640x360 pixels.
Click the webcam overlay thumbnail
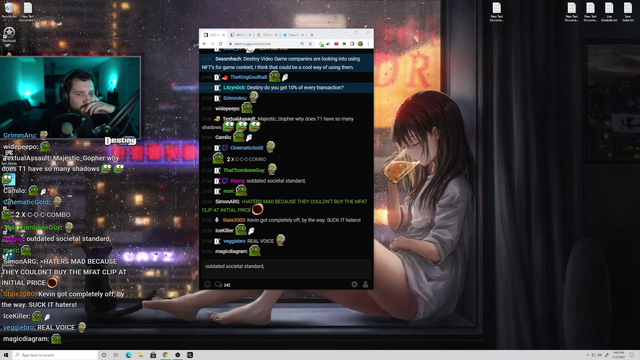(70, 98)
